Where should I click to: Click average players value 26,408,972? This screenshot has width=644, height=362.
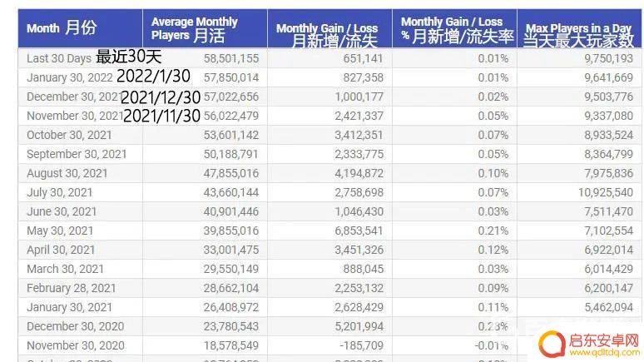231,307
